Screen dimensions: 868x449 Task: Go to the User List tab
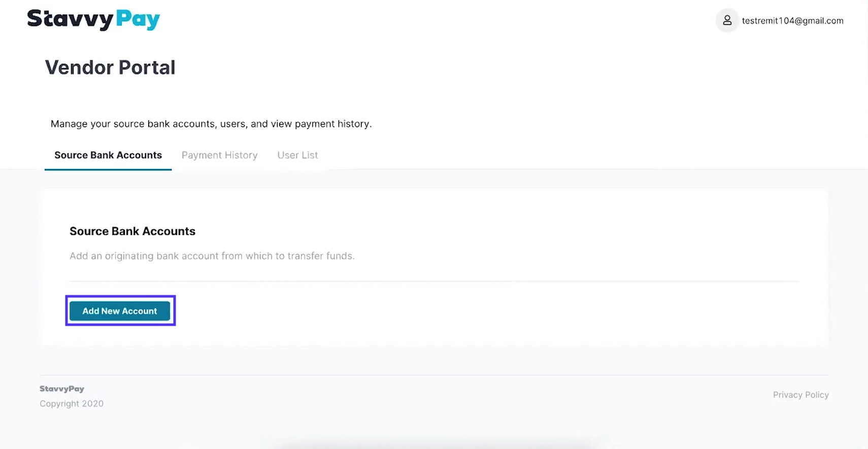pos(297,155)
